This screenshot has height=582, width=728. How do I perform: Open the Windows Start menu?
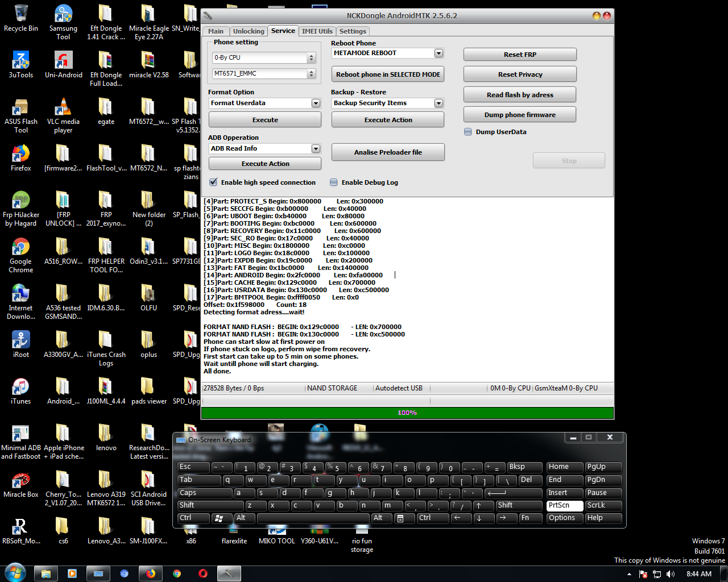(15, 573)
